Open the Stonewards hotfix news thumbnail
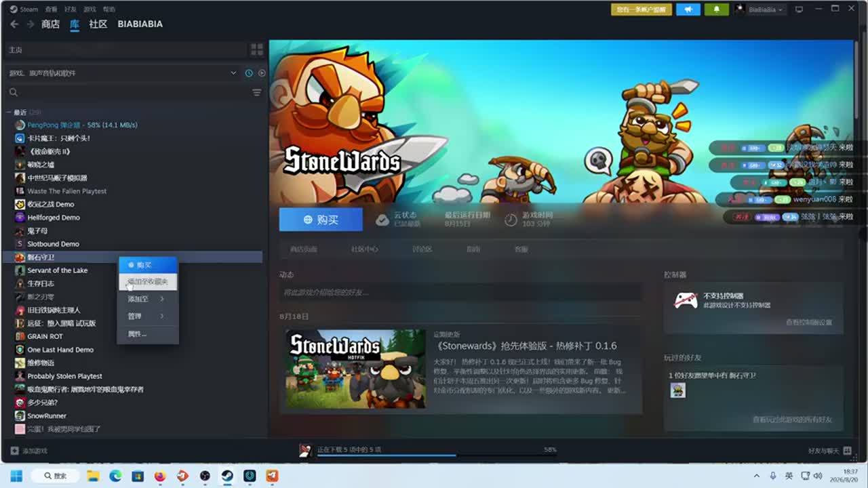This screenshot has height=488, width=868. (355, 369)
